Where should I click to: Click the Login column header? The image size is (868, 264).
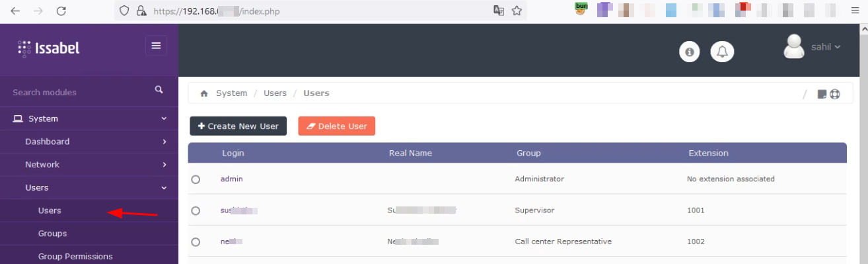233,153
